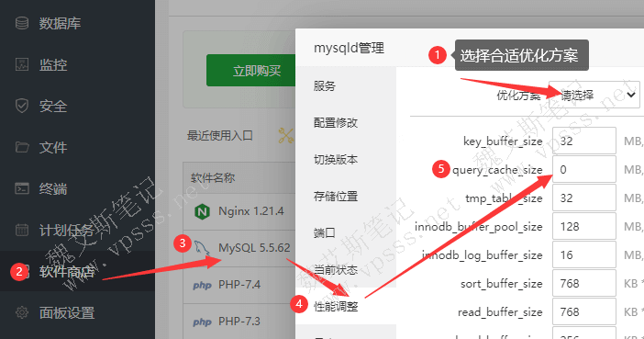Image resolution: width=644 pixels, height=339 pixels.
Task: Click MySQL 5.5.62 software name
Action: 254,248
